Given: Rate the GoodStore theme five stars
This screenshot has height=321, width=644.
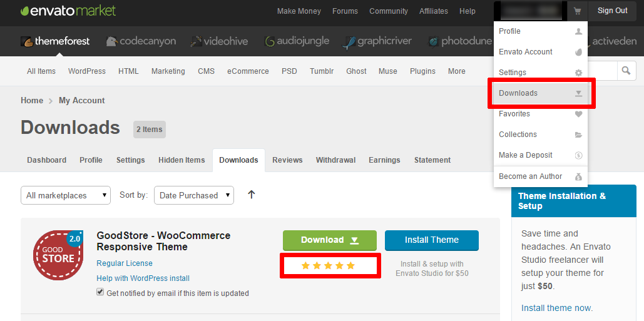Looking at the screenshot, I should pos(350,265).
